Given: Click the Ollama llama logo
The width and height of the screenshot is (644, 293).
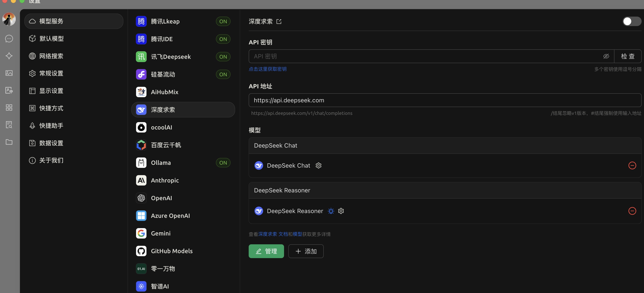Looking at the screenshot, I should tap(141, 163).
